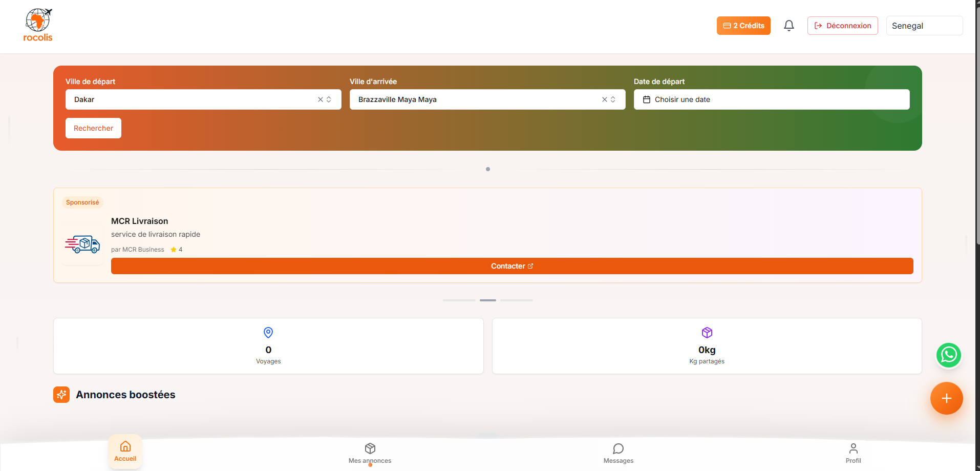Click the Contacter button for MCR Livraison

pyautogui.click(x=512, y=266)
